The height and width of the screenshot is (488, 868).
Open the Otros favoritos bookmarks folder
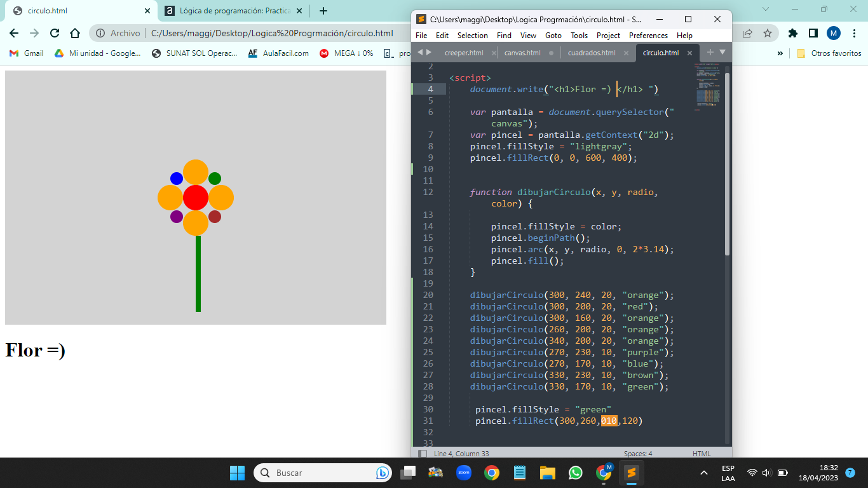pos(829,53)
